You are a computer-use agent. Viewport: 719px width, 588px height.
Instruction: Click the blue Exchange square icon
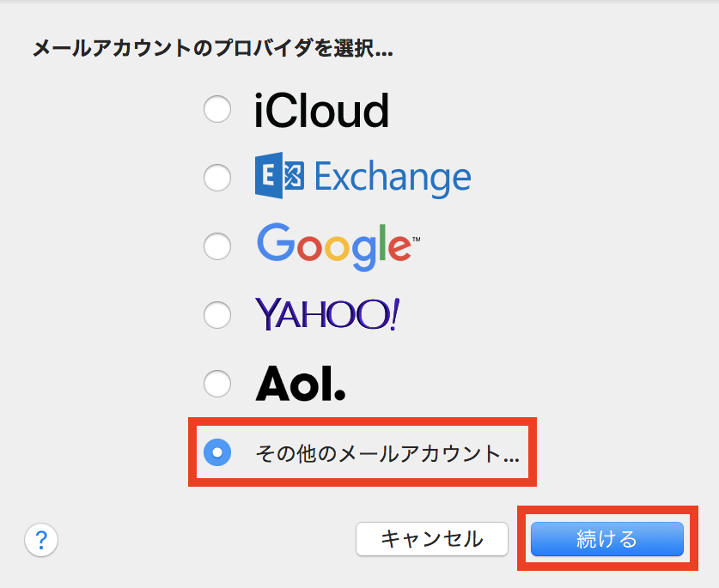click(279, 177)
